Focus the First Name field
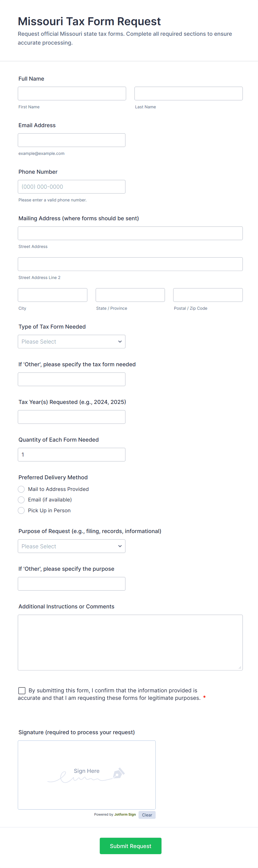The image size is (258, 868). click(x=72, y=94)
